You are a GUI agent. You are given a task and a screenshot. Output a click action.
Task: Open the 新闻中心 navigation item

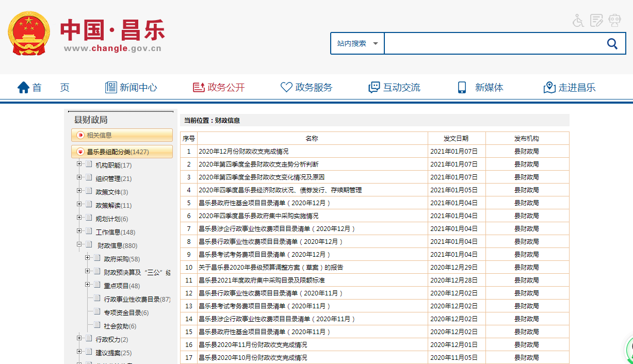tap(131, 88)
